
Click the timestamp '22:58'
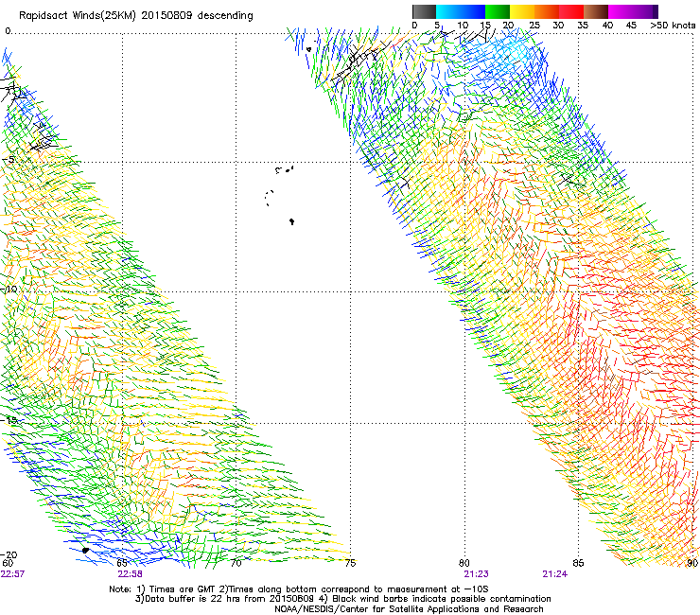(130, 574)
